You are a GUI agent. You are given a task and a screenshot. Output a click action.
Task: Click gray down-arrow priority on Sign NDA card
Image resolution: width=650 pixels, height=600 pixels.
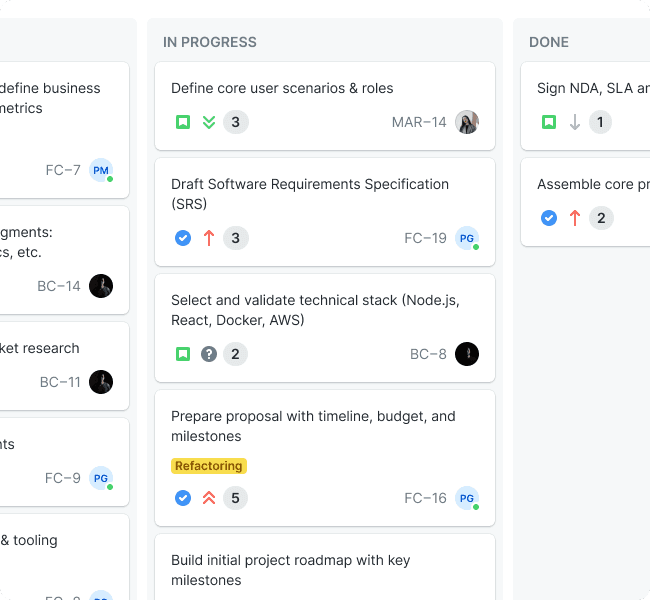575,122
